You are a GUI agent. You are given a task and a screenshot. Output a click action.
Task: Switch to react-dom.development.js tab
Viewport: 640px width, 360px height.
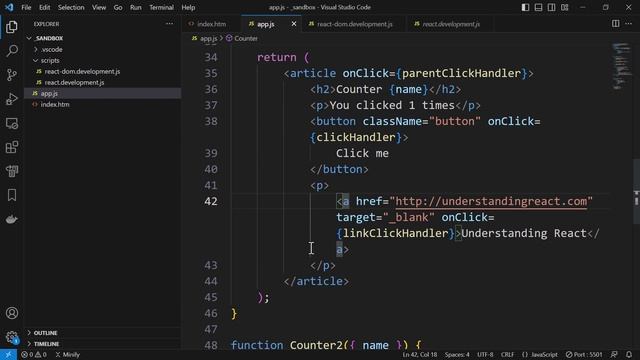point(355,24)
